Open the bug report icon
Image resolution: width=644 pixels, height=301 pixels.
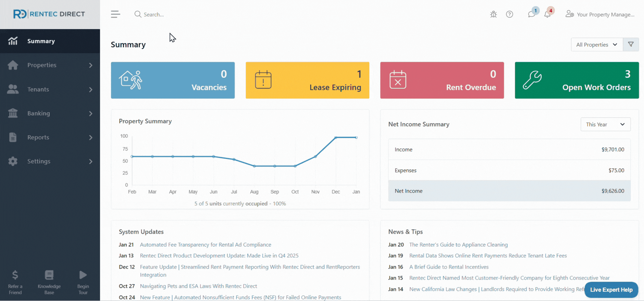(x=493, y=14)
